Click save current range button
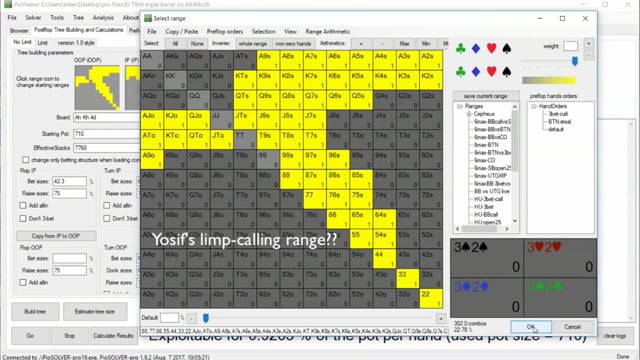The height and width of the screenshot is (360, 640). point(485,96)
